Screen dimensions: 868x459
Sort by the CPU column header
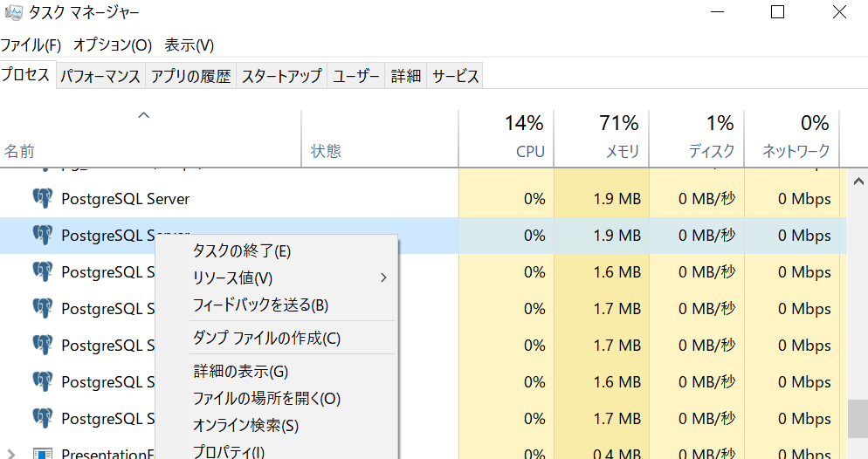(506, 138)
